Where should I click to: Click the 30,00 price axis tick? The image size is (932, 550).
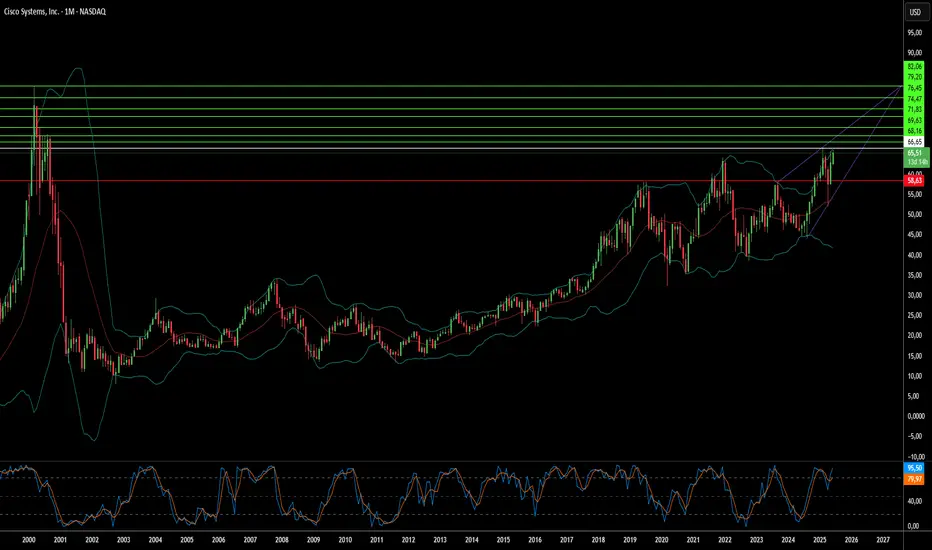(915, 295)
